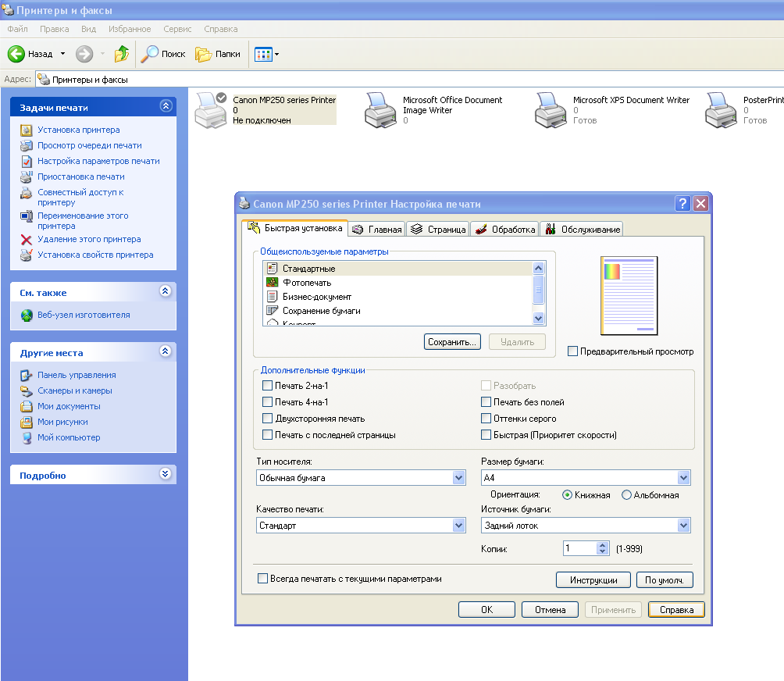784x681 pixels.
Task: Check Быстрая (Приоритет скорости) option
Action: click(486, 435)
